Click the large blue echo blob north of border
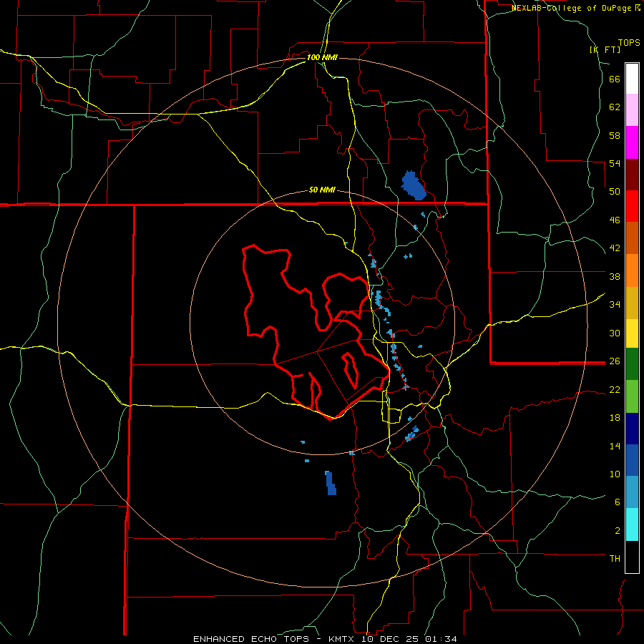 click(413, 185)
